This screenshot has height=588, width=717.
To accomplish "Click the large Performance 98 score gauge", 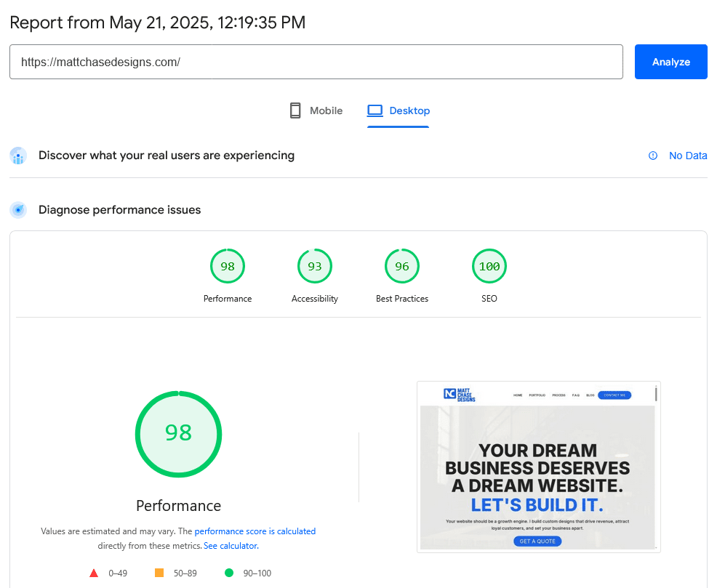I will tap(178, 434).
